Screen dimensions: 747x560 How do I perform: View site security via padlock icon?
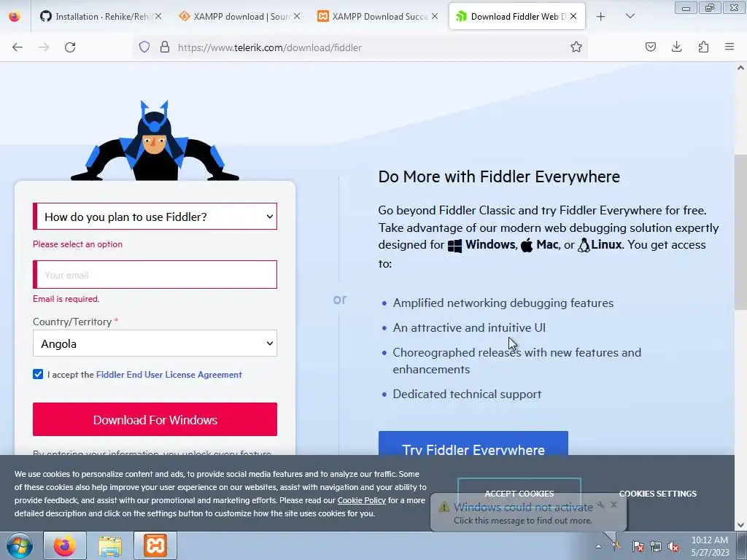165,47
